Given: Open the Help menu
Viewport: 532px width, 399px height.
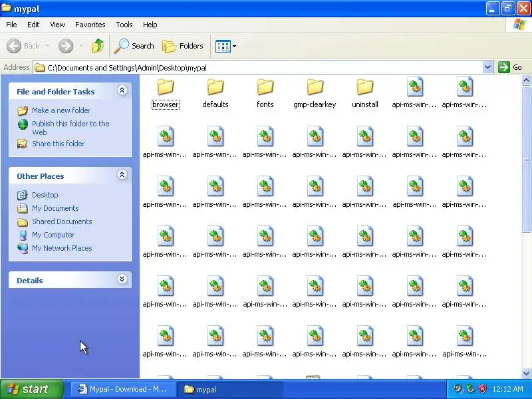Looking at the screenshot, I should (x=150, y=25).
